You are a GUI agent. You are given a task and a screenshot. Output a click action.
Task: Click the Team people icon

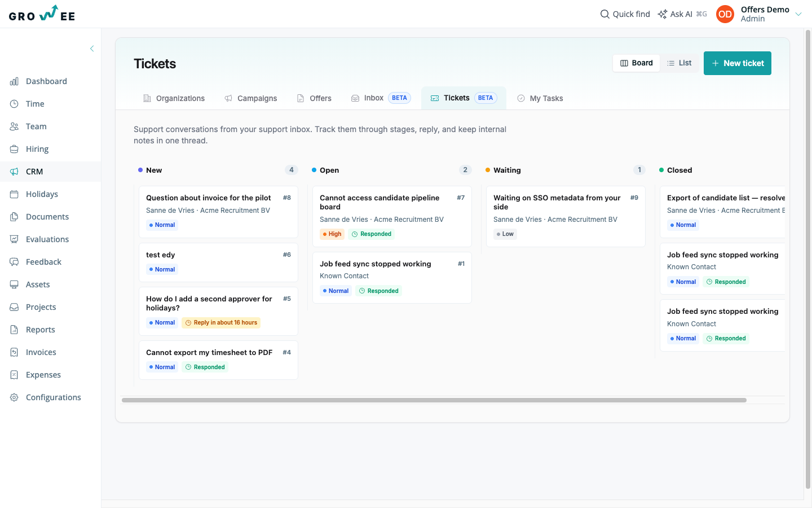click(14, 126)
